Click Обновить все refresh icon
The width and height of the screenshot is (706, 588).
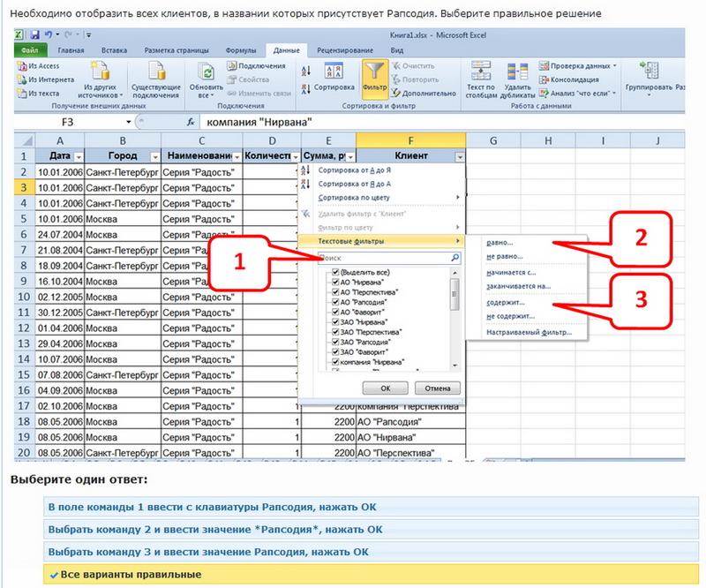click(x=207, y=72)
